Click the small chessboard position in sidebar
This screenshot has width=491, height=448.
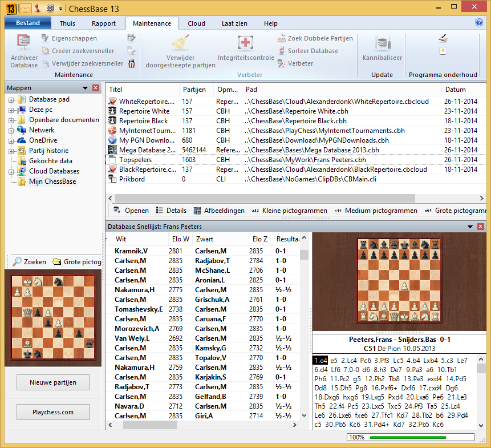click(x=53, y=317)
